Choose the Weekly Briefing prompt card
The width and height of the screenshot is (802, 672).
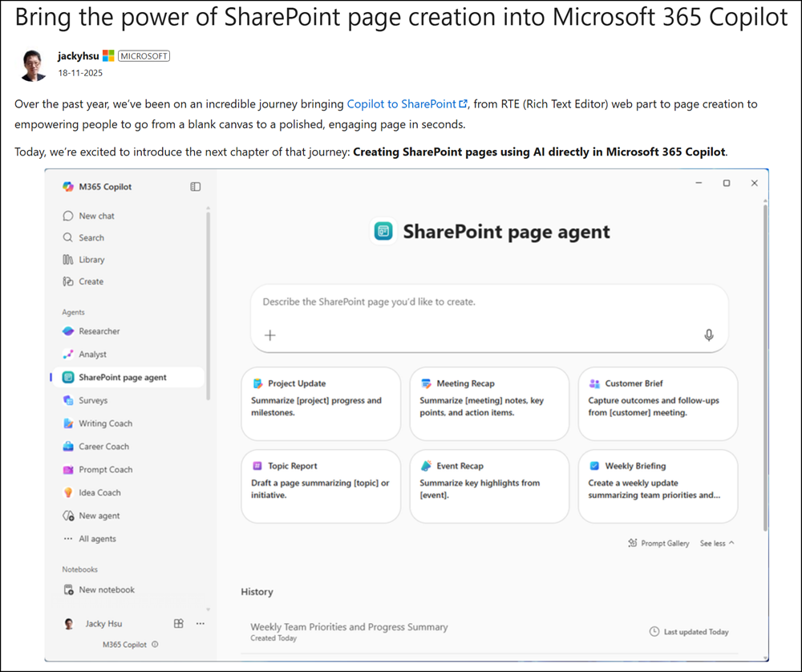point(658,486)
